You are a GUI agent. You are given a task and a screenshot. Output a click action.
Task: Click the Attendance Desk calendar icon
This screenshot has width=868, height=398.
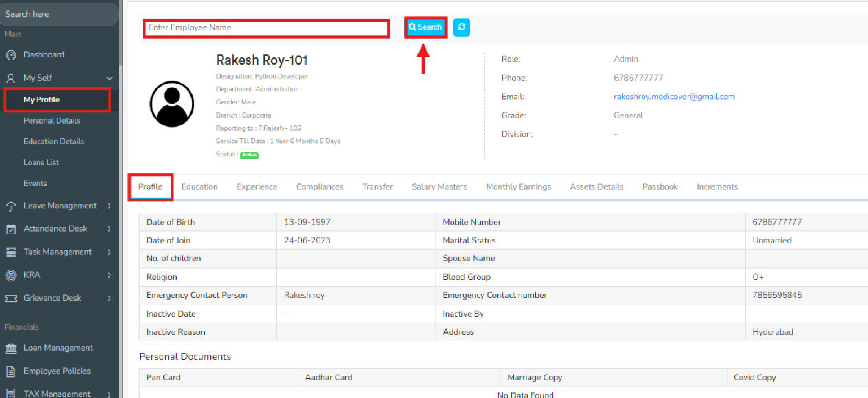tap(11, 229)
